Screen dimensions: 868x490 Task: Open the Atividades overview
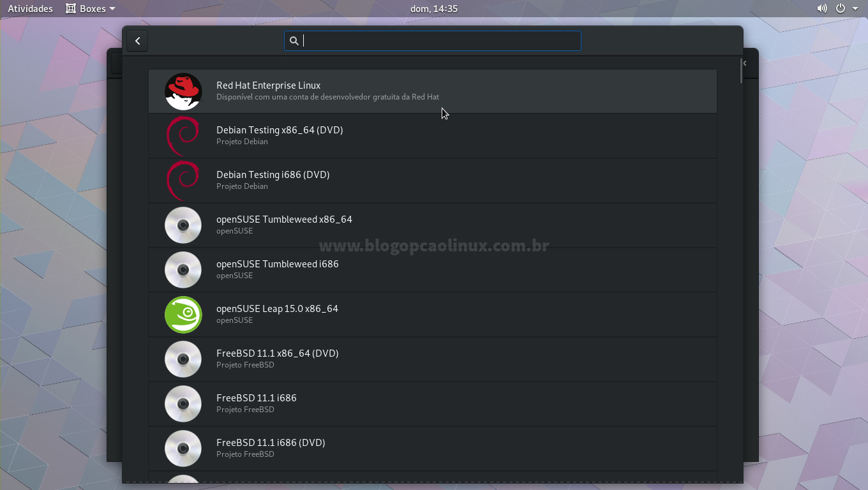[x=30, y=9]
